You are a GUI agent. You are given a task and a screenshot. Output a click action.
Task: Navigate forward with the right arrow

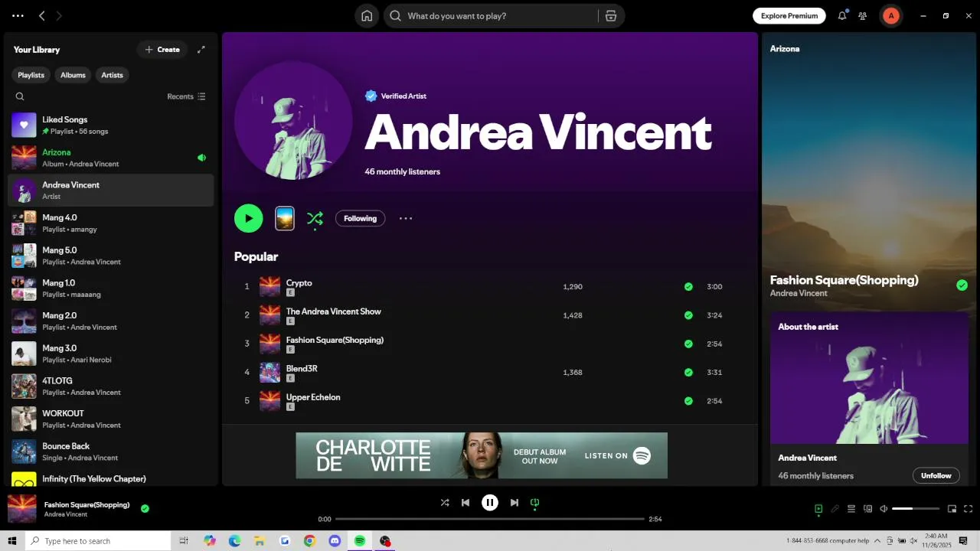coord(59,15)
